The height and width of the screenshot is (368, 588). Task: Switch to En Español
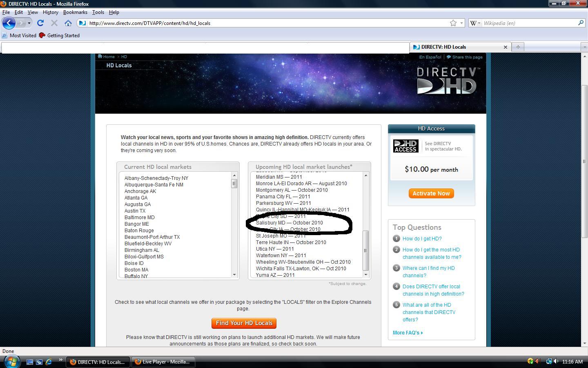click(430, 57)
